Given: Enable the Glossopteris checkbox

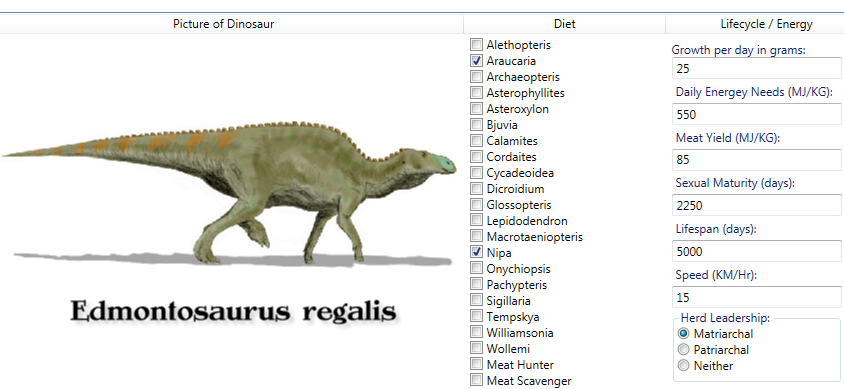Looking at the screenshot, I should pyautogui.click(x=476, y=204).
